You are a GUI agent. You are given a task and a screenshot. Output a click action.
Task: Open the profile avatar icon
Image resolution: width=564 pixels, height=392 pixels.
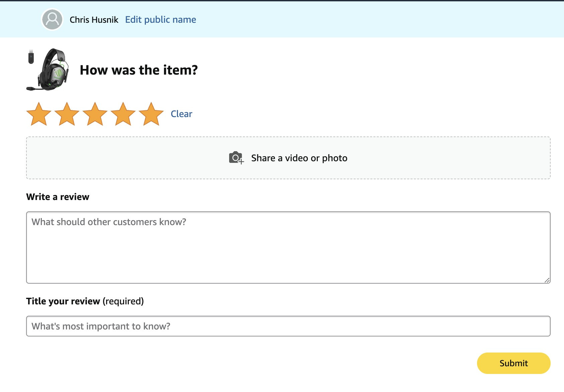coord(52,19)
